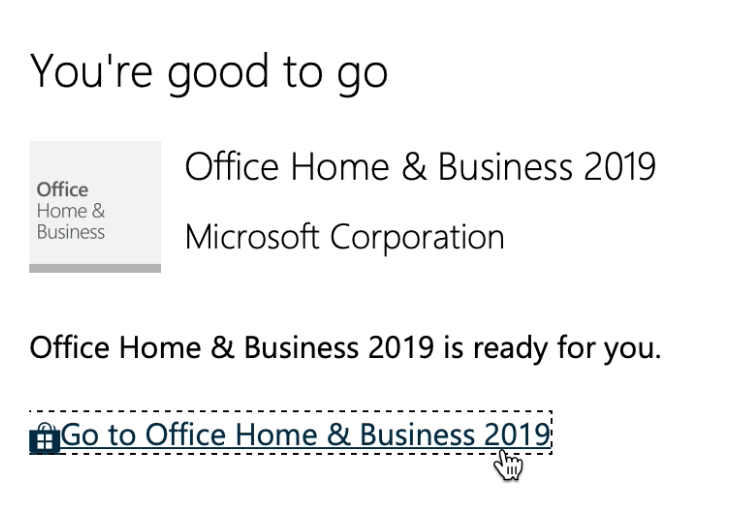Click '2019' in the large product title
The width and height of the screenshot is (740, 524).
(x=620, y=167)
